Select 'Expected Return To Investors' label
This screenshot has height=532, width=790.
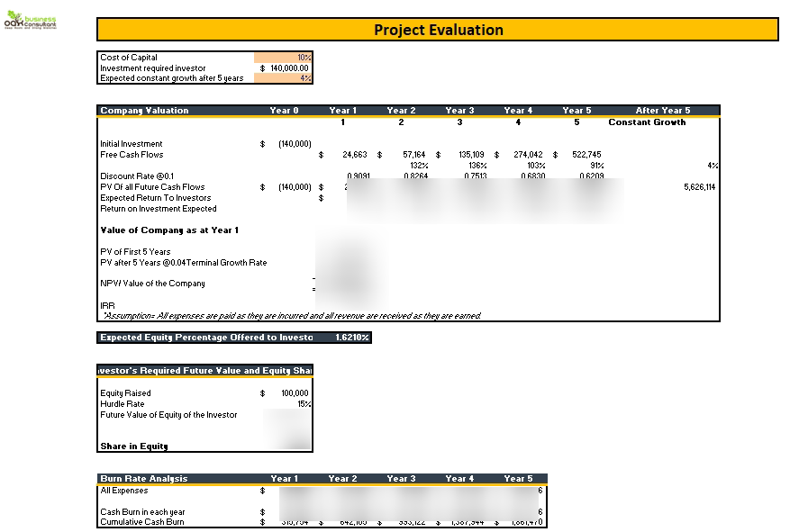[x=155, y=198]
